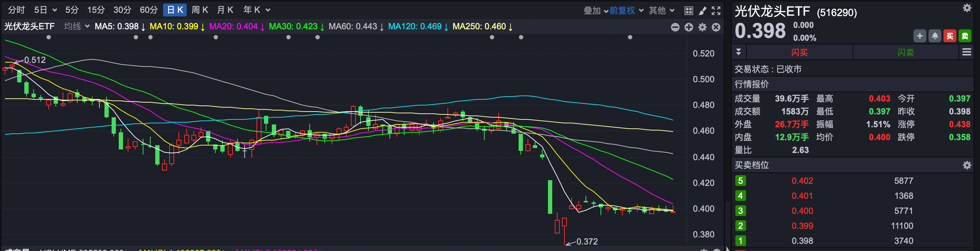The image size is (980, 251).
Task: Click the green 卖 sell button
Action: point(964,36)
